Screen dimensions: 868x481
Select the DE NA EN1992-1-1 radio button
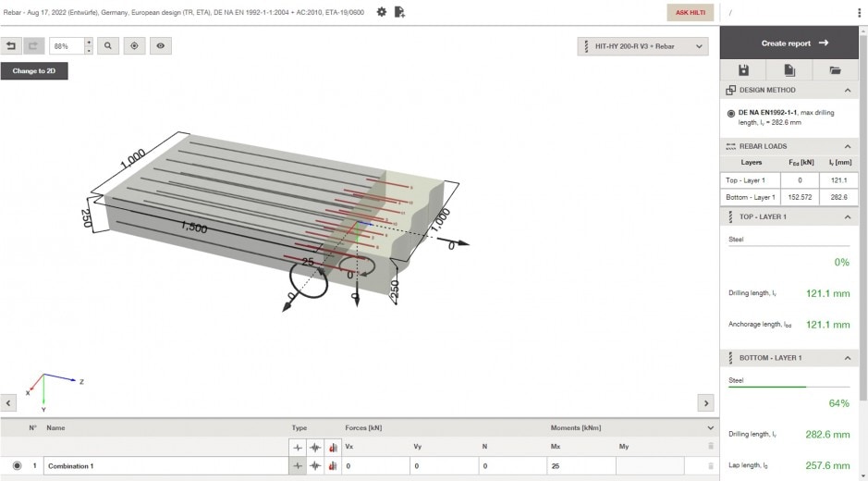(730, 113)
